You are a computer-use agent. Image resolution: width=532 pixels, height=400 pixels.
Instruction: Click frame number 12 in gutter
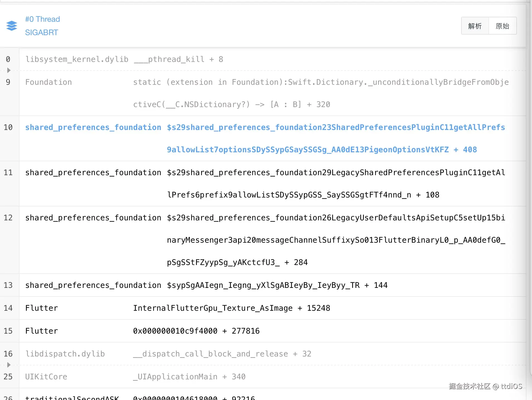click(8, 218)
